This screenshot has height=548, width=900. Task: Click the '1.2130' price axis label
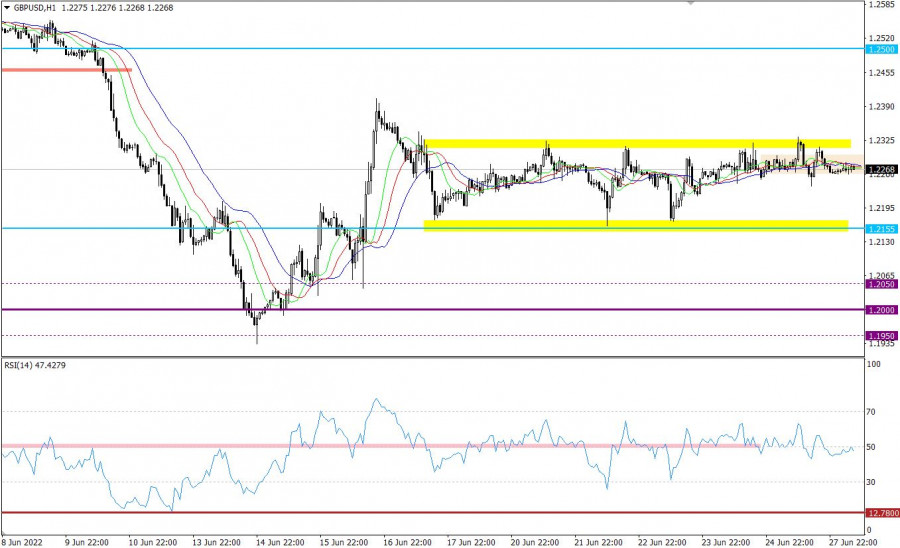tap(883, 242)
